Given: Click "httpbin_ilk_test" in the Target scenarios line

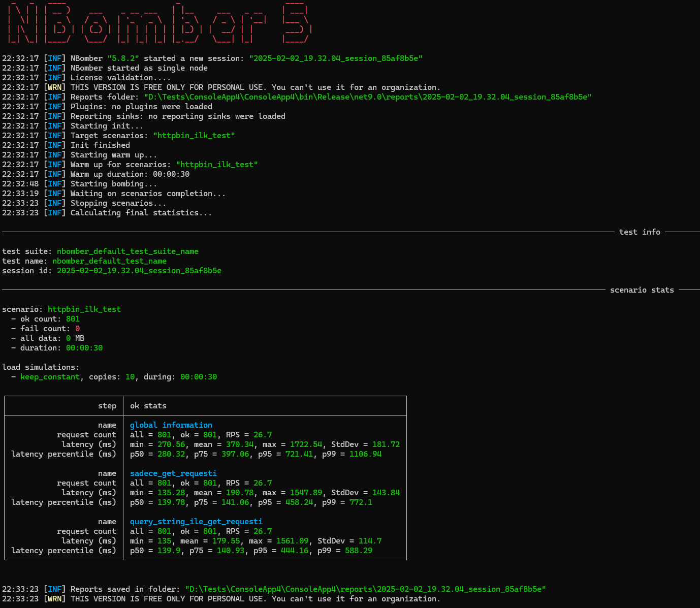Looking at the screenshot, I should click(x=194, y=136).
